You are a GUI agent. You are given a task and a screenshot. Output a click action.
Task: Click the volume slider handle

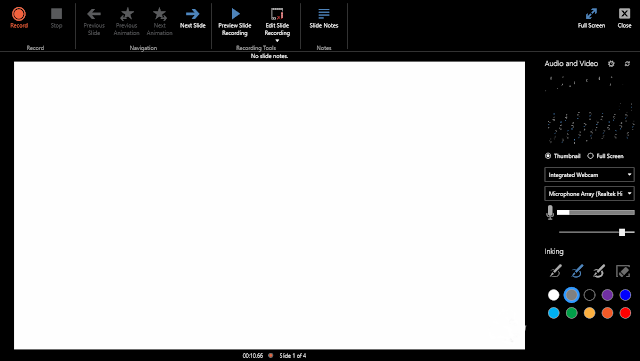point(622,232)
